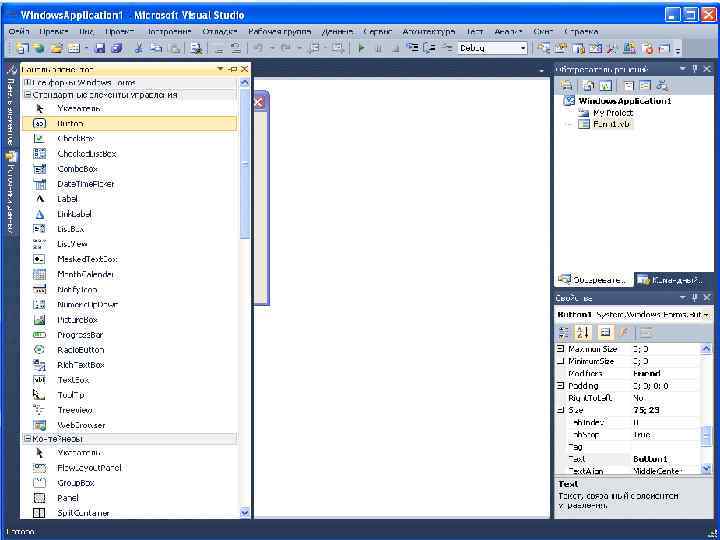Image resolution: width=720 pixels, height=540 pixels.
Task: Select the ProgressBar toolbox control
Action: coord(129,335)
